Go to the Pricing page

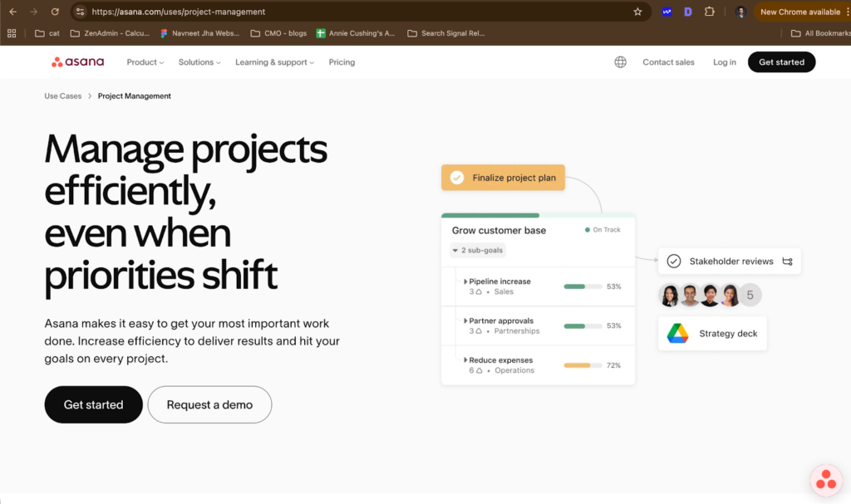click(342, 62)
